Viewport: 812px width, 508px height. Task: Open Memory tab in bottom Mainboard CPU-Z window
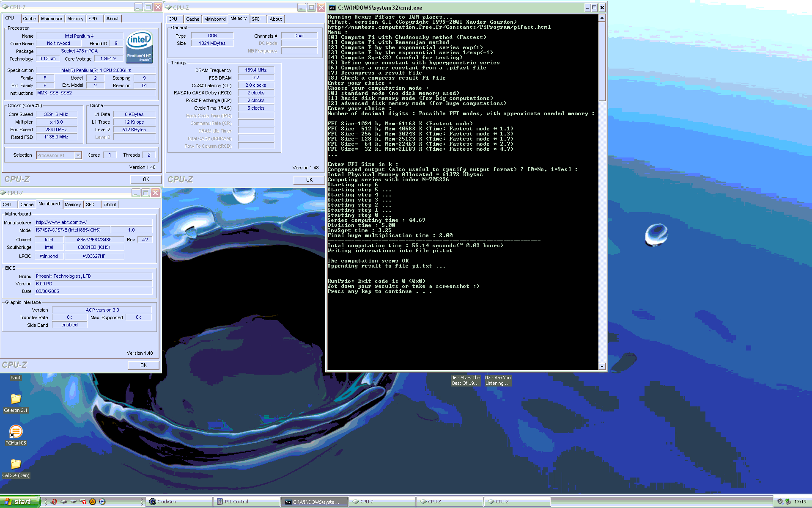pos(73,204)
